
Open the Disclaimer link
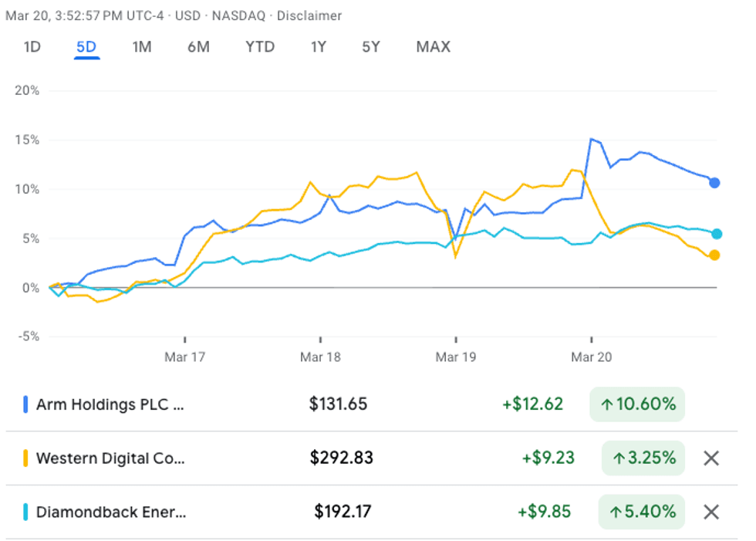309,15
